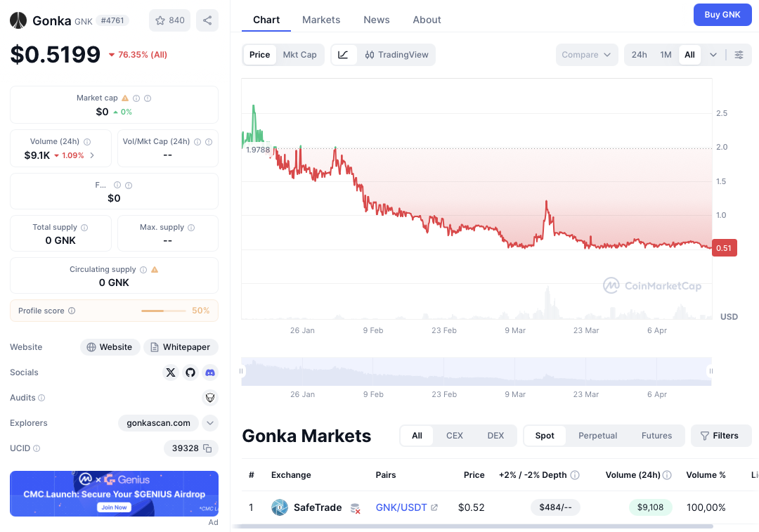Expand more time range options chevron
Viewport: 759px width, 532px height.
tap(713, 55)
